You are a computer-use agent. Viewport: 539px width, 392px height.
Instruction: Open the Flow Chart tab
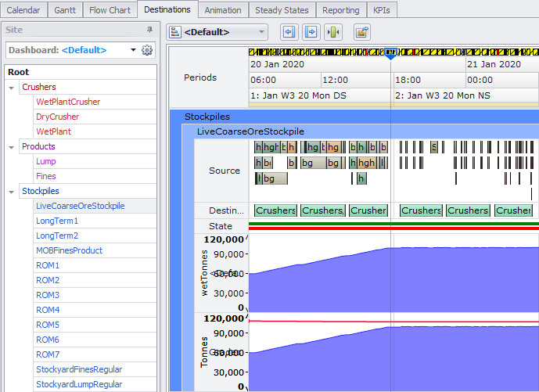[110, 10]
